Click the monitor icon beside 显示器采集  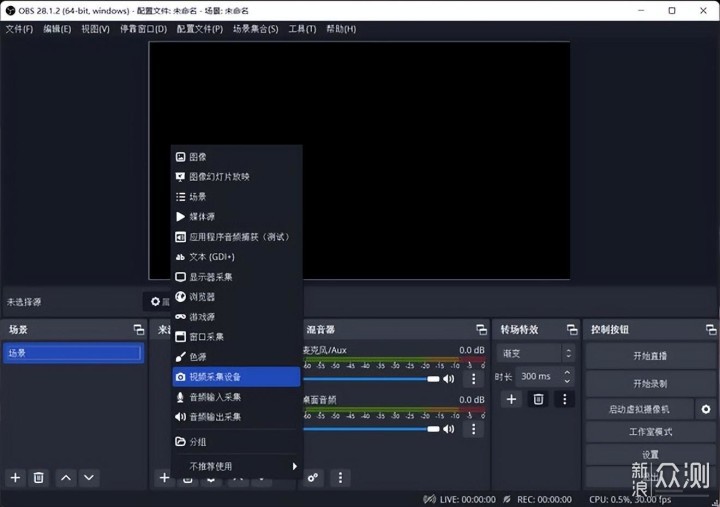pos(180,277)
